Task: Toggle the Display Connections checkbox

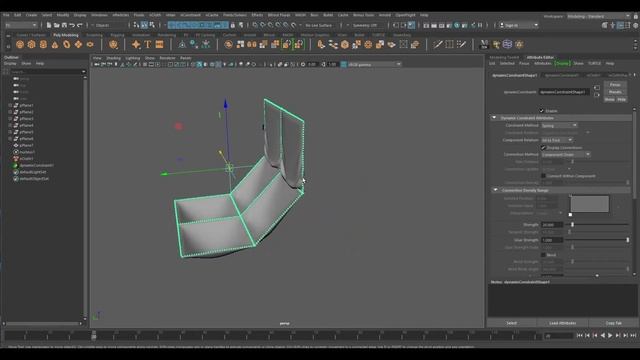Action: pyautogui.click(x=543, y=147)
